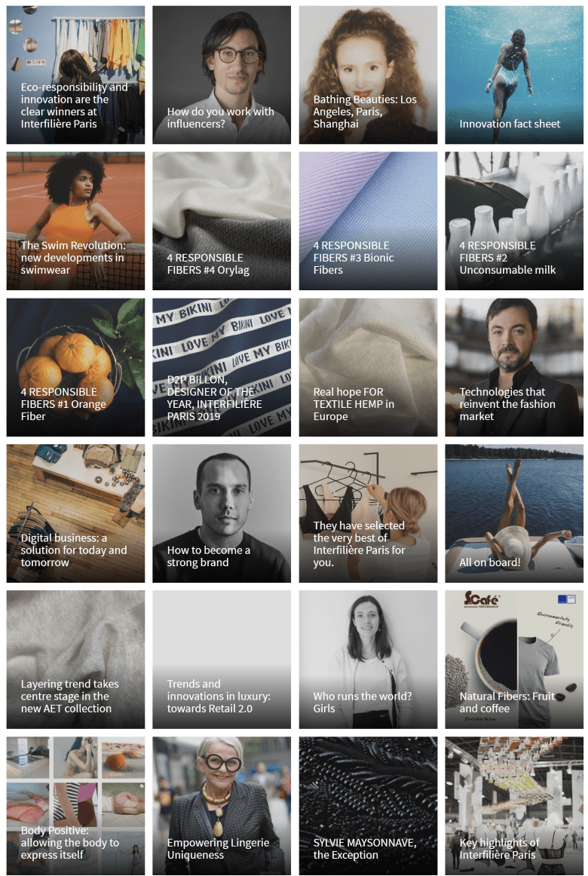Open 'Natural Fibers: Fruit and coffee' tile

point(514,660)
